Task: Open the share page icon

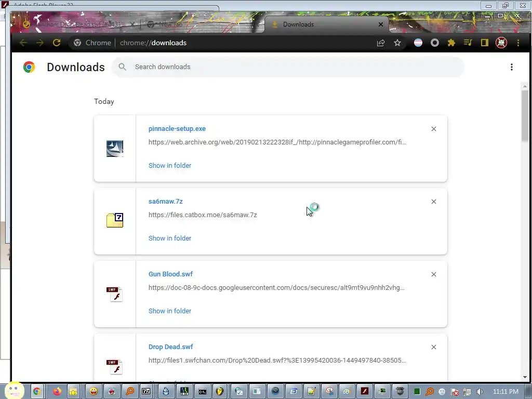Action: point(381,43)
